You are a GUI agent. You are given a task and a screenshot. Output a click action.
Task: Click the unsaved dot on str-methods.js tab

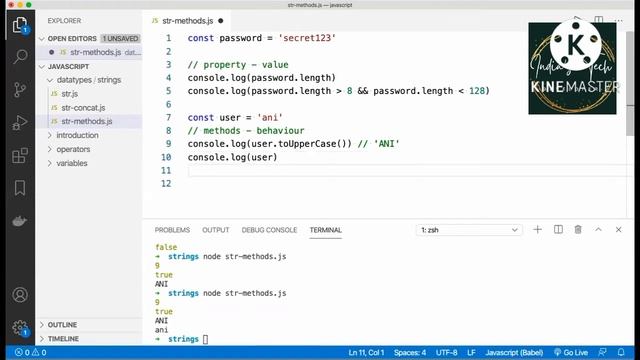tap(221, 21)
